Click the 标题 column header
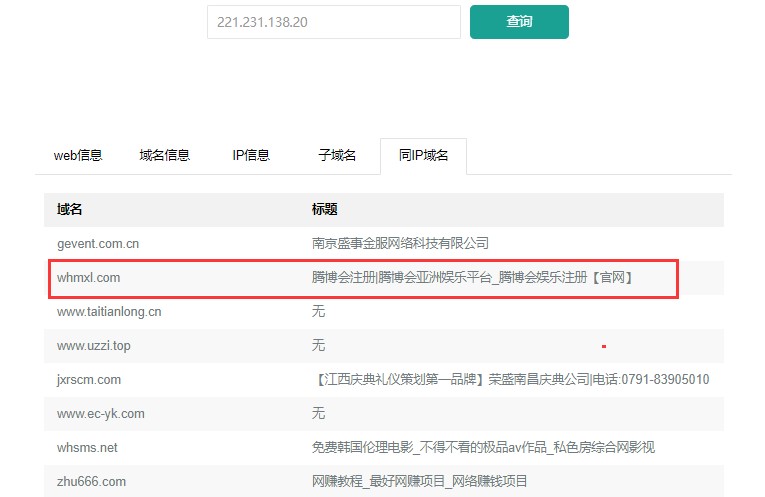765x497 pixels. click(x=324, y=209)
